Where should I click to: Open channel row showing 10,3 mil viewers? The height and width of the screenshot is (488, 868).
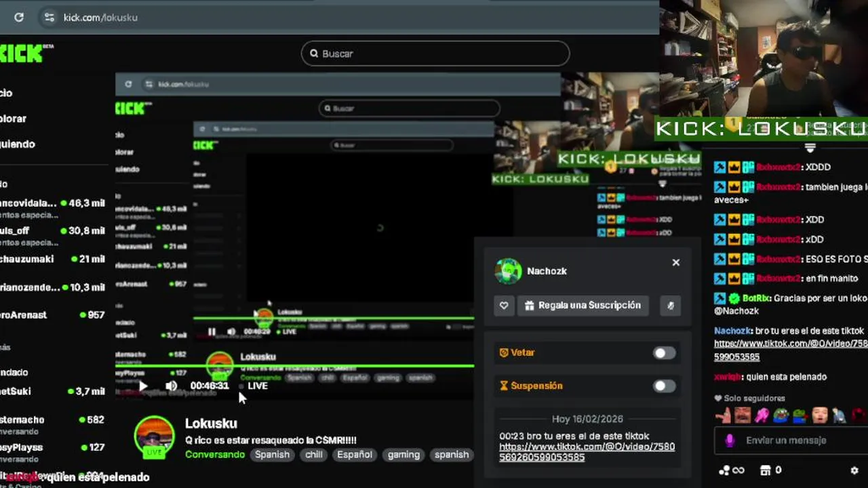tap(52, 287)
